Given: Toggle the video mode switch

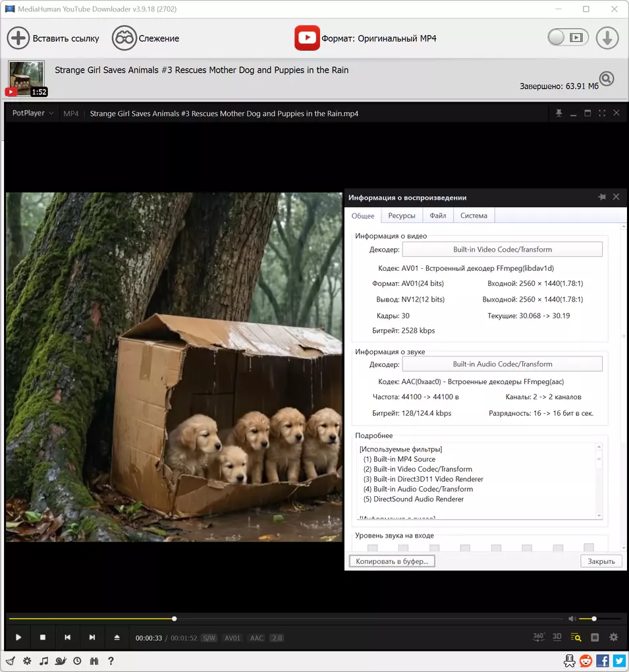Looking at the screenshot, I should pyautogui.click(x=567, y=38).
